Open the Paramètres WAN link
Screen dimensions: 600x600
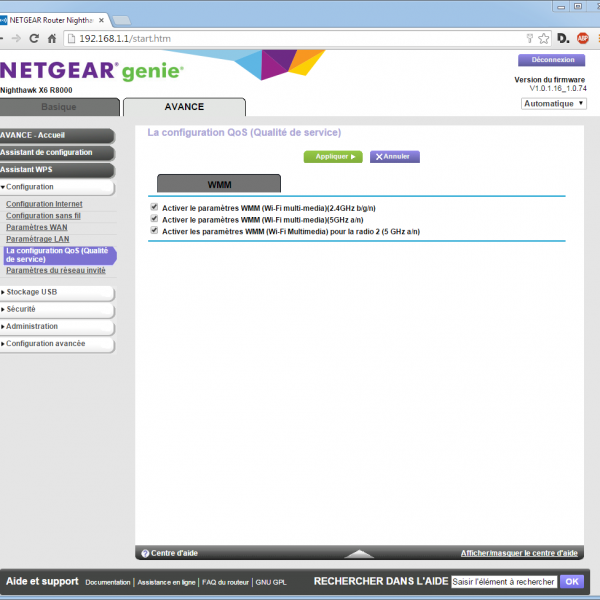[36, 227]
